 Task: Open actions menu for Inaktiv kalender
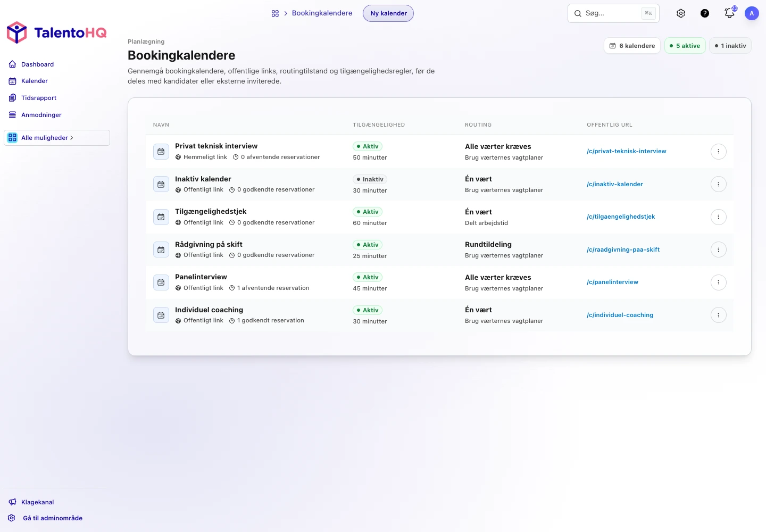(718, 184)
